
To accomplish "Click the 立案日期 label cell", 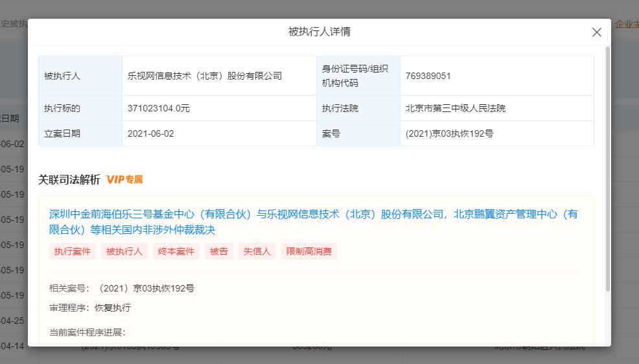I will (80, 133).
